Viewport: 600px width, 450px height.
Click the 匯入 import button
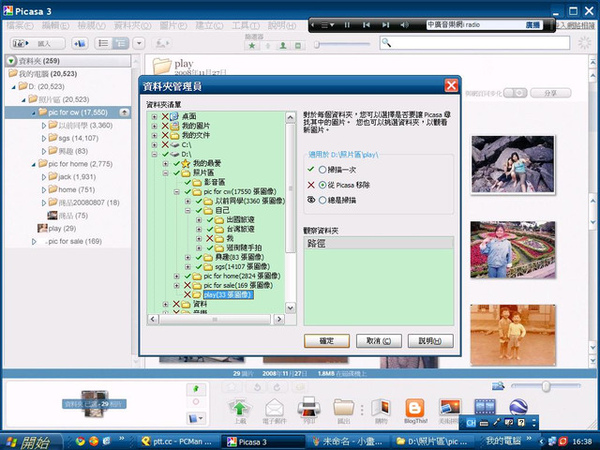[37, 43]
